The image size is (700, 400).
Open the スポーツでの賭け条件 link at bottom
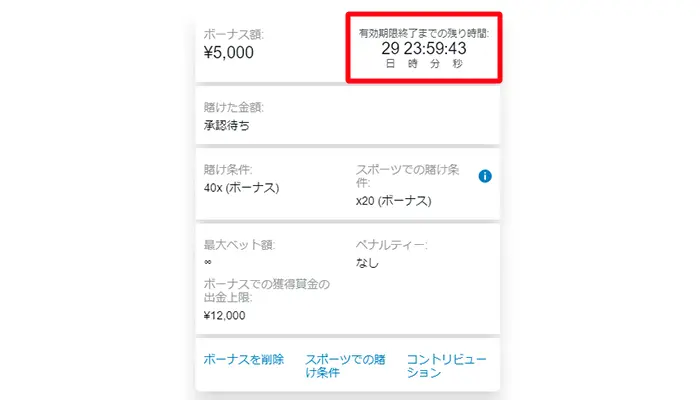point(345,366)
